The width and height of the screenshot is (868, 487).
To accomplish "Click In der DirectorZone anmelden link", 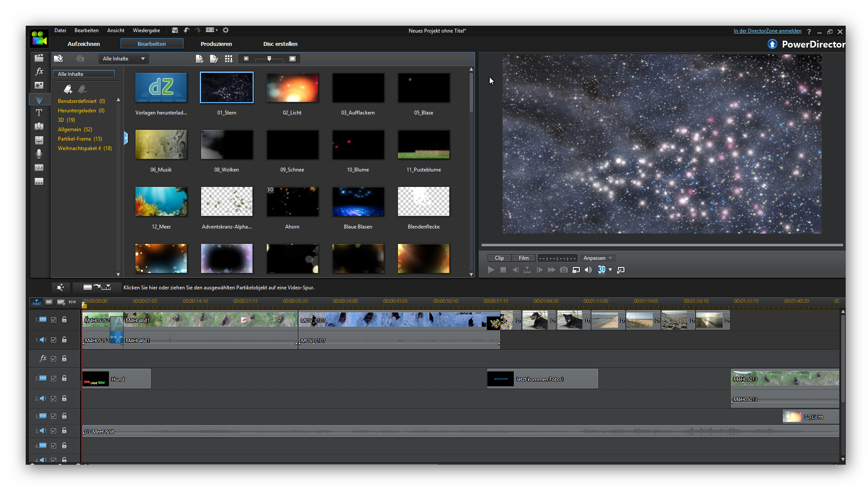I will point(767,31).
